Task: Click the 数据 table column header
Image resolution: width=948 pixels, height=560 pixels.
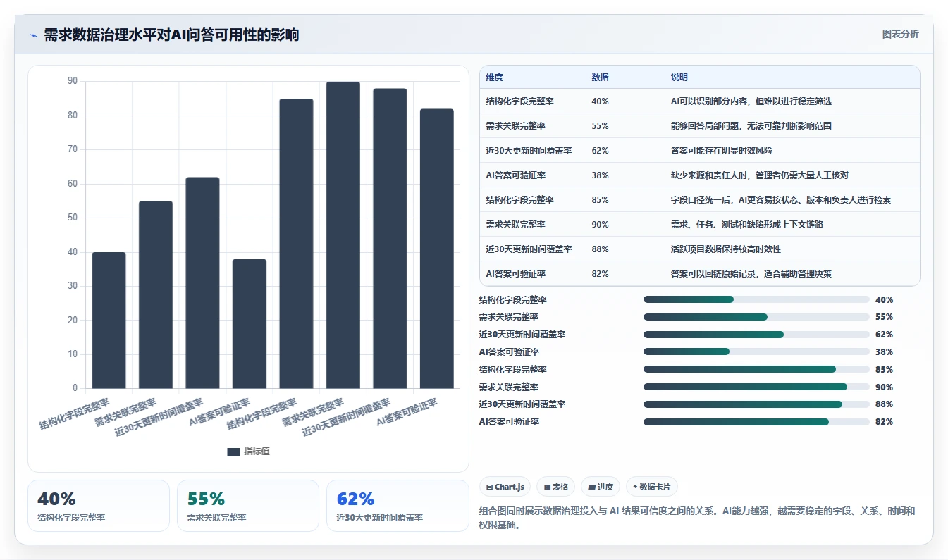Action: click(x=601, y=77)
